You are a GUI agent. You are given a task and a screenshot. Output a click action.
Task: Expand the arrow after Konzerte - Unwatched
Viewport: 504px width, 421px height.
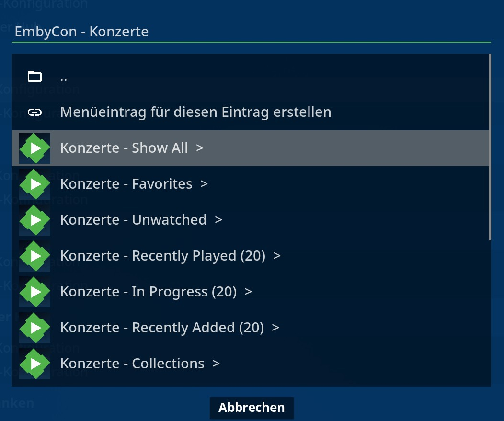(x=218, y=220)
